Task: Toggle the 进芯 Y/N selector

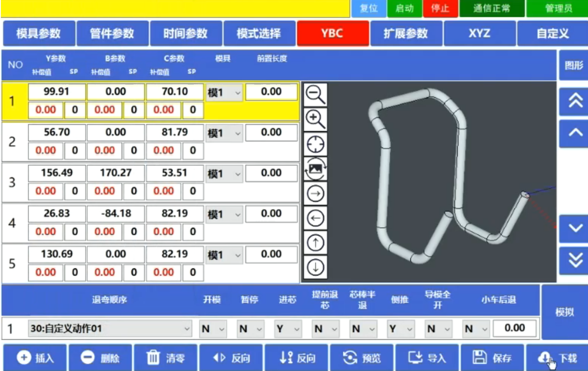Action: 288,328
